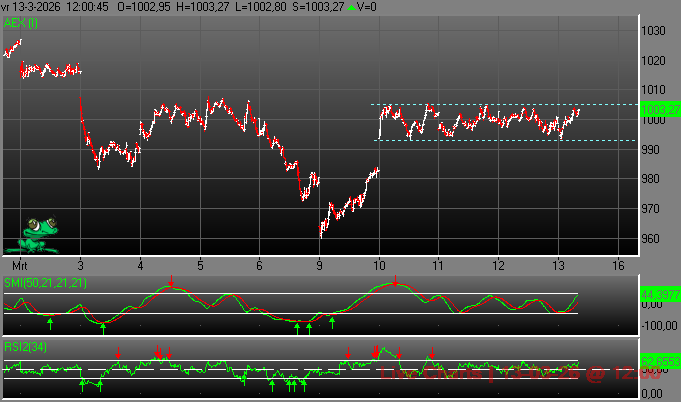681x402 pixels.
Task: Click the 990 price axis label
Action: 650,150
